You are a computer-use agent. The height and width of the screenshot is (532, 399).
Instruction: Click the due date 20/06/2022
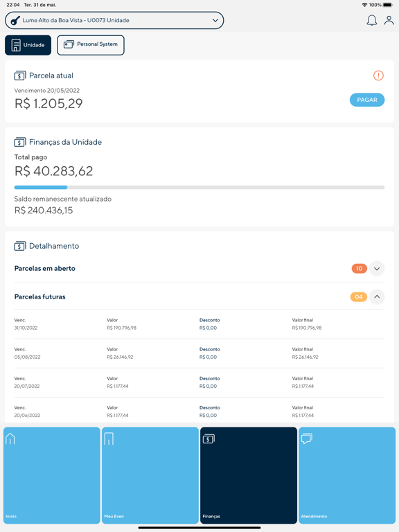coord(27,416)
